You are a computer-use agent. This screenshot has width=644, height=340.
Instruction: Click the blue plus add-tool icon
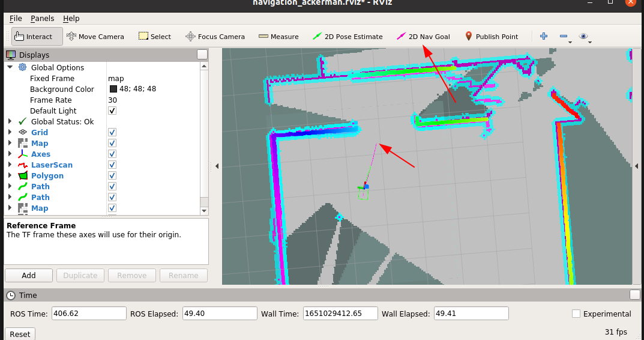click(544, 36)
